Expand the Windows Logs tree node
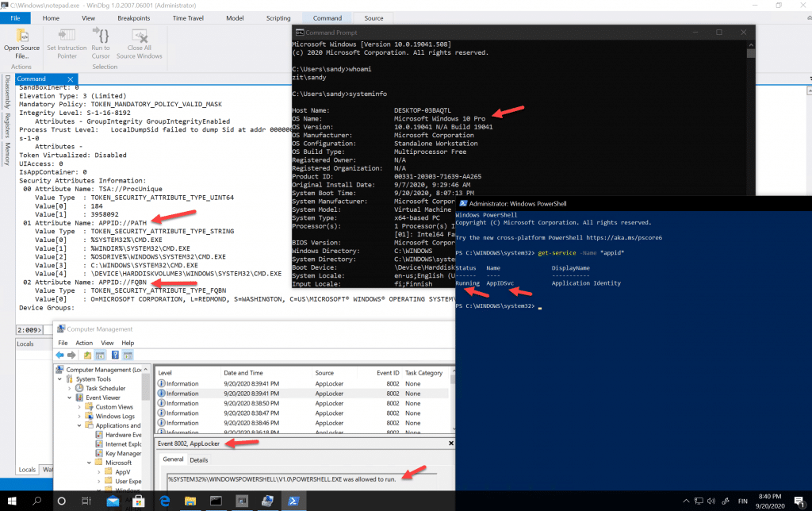The width and height of the screenshot is (812, 511). click(x=79, y=416)
